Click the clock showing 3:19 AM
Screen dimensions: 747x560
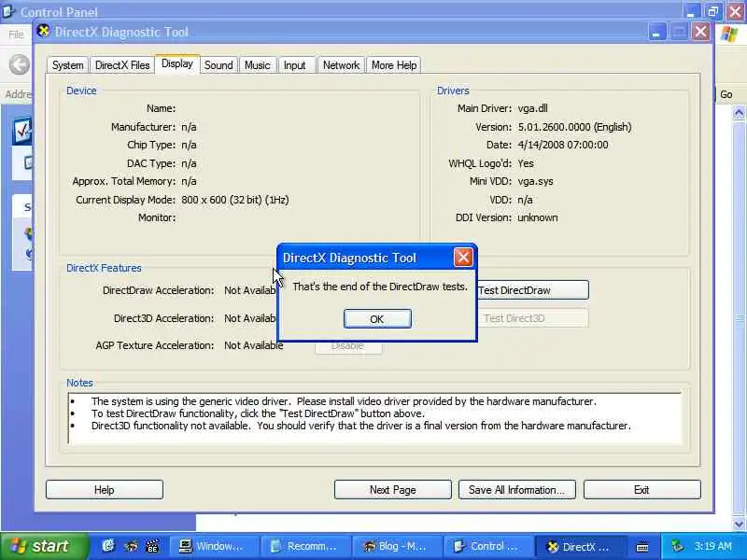pyautogui.click(x=712, y=546)
